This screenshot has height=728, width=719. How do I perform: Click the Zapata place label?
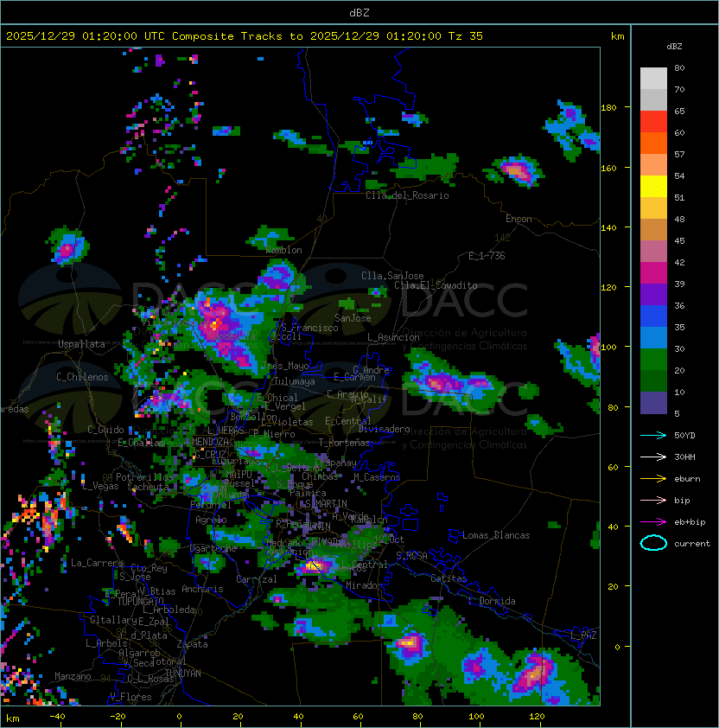pos(192,644)
